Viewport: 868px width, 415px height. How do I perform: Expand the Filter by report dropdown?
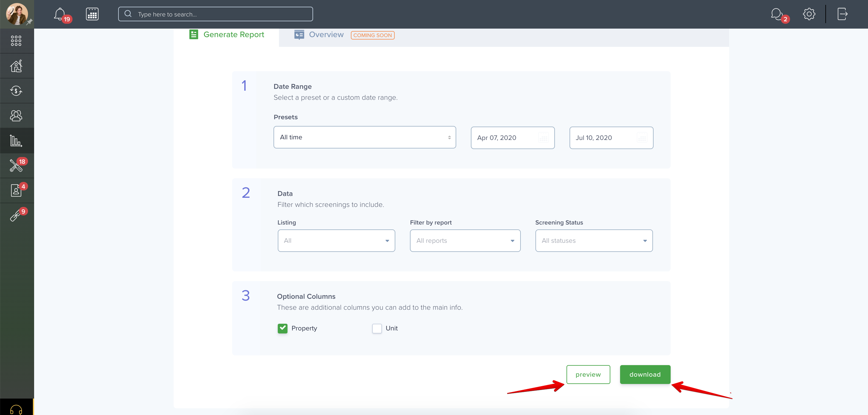click(465, 241)
